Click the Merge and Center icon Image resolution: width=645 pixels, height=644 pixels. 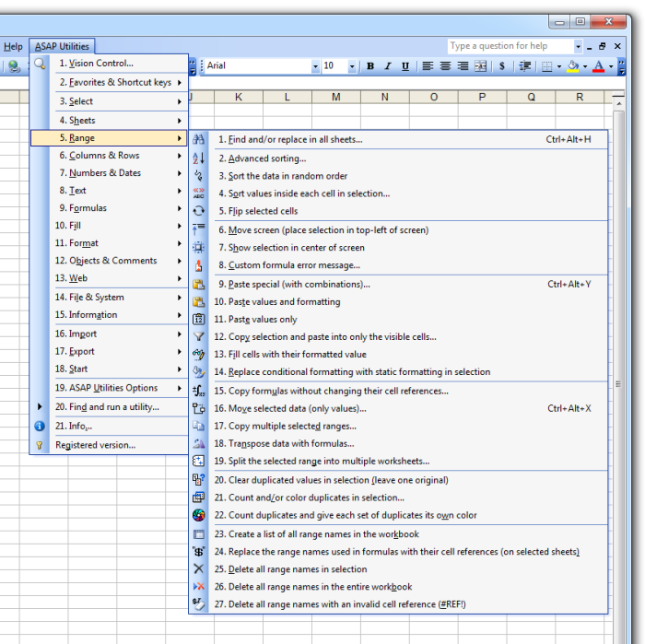(480, 66)
